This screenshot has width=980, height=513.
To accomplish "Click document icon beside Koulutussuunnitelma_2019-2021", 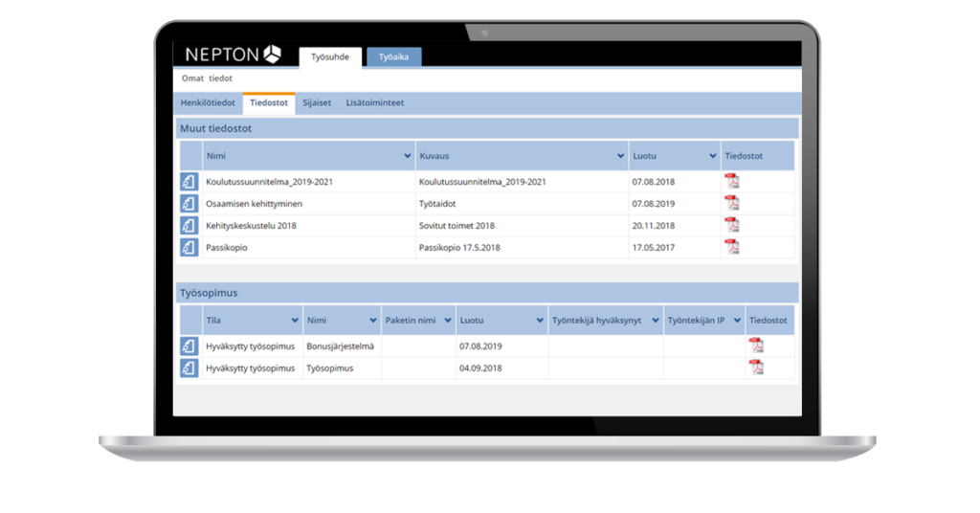I will click(189, 182).
